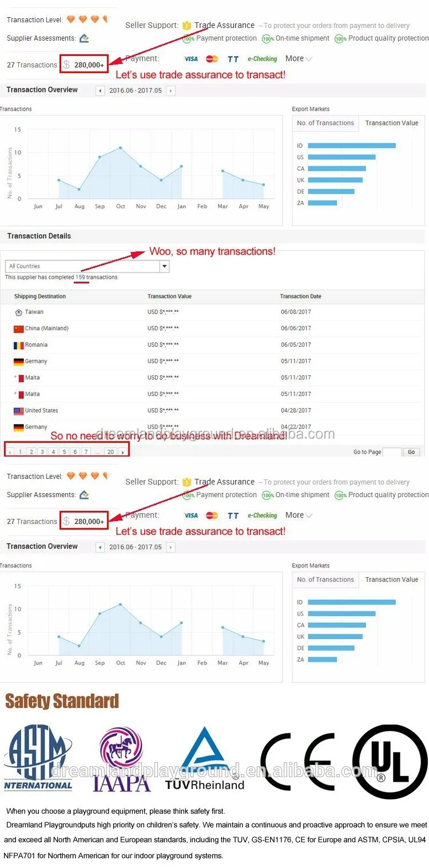Select Transaction Value tab above Safety Standard
This screenshot has width=429, height=868.
pos(392,579)
